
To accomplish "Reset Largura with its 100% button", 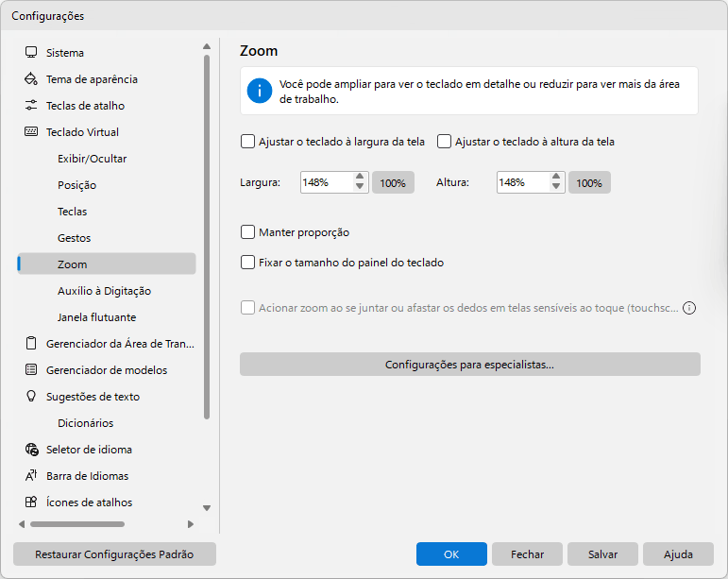I will [x=393, y=182].
